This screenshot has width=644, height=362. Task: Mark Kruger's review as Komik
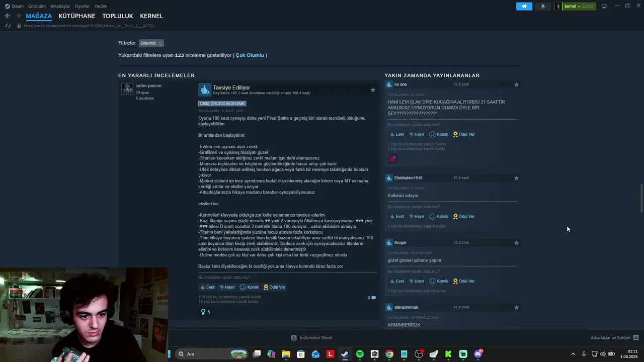point(438,282)
